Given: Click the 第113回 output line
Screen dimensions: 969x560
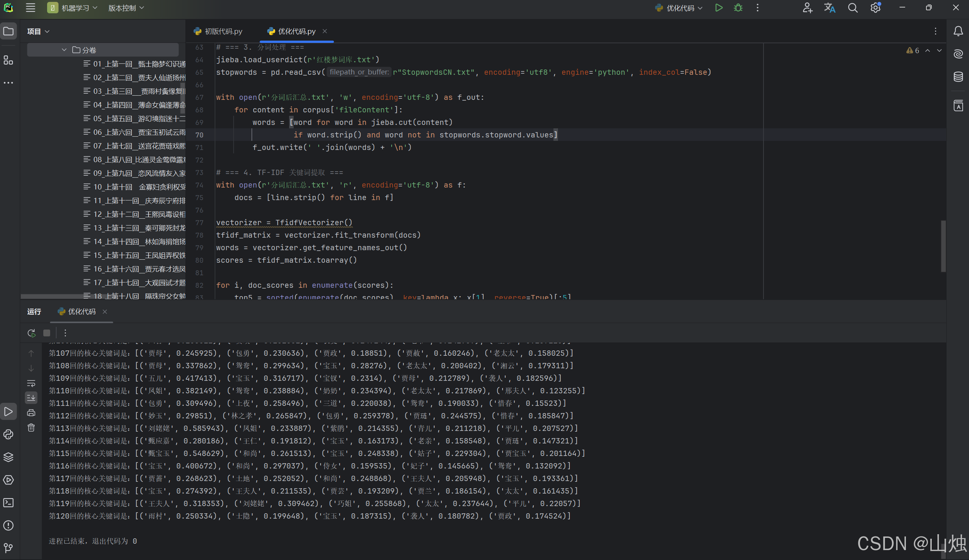Looking at the screenshot, I should tap(313, 428).
